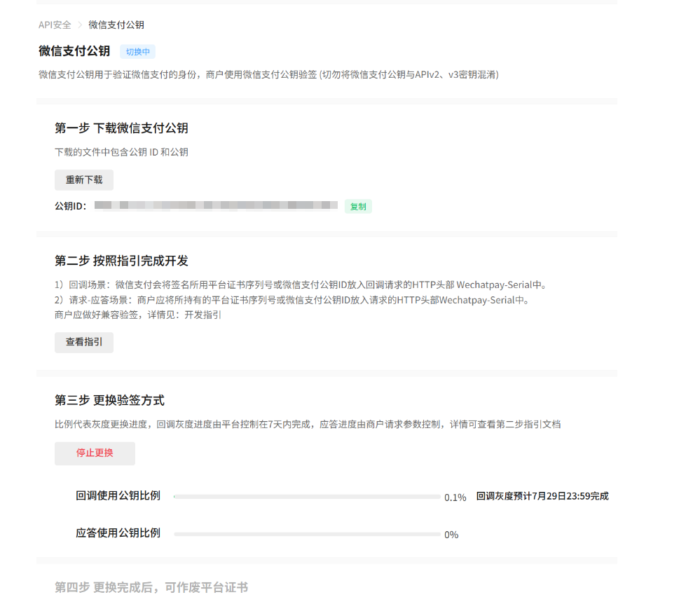This screenshot has width=700, height=604.
Task: Select the 0% response percentage value
Action: coord(451,535)
